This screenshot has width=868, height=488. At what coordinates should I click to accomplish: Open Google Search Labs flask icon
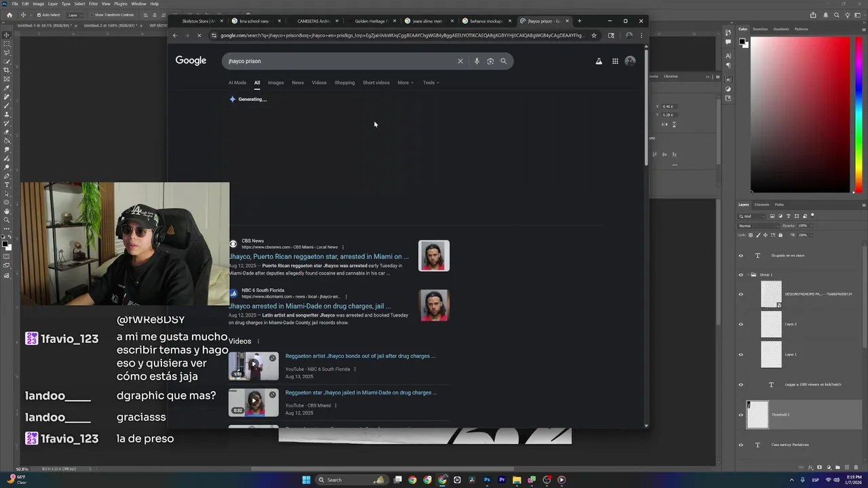tap(599, 61)
